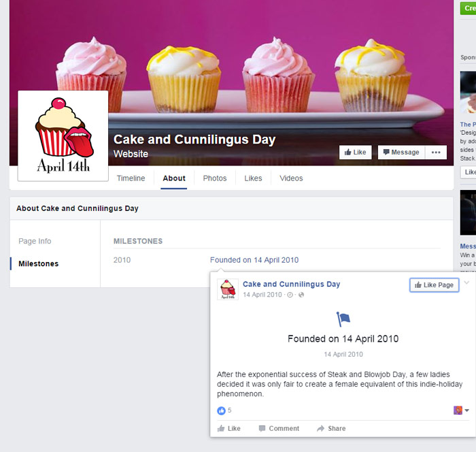Open the Videos tab
The image size is (476, 452).
coord(291,178)
